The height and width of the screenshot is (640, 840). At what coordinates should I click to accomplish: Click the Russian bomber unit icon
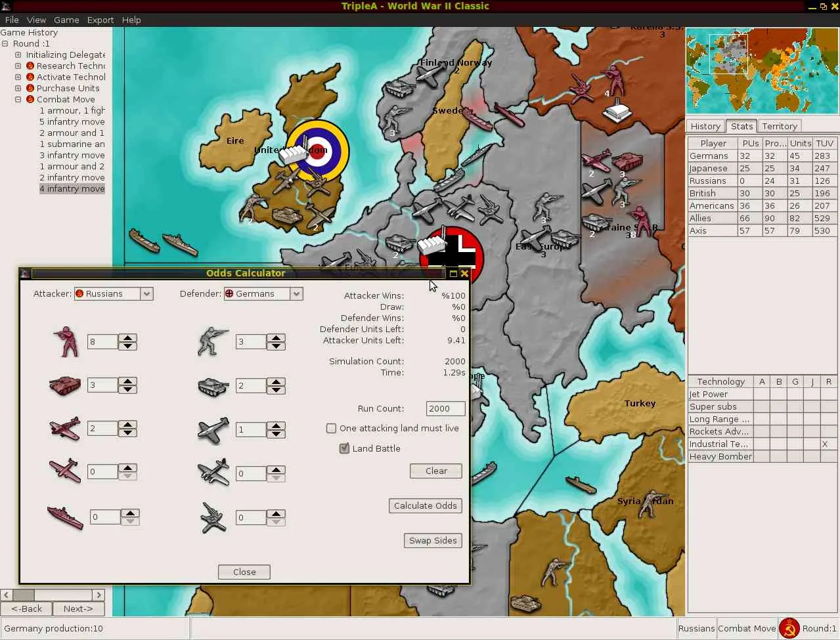[64, 471]
